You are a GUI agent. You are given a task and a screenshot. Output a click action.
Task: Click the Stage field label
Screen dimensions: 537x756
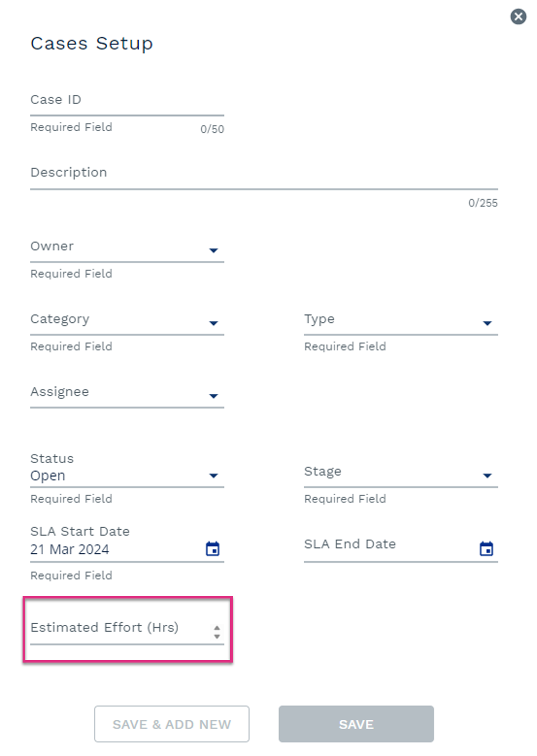[323, 471]
